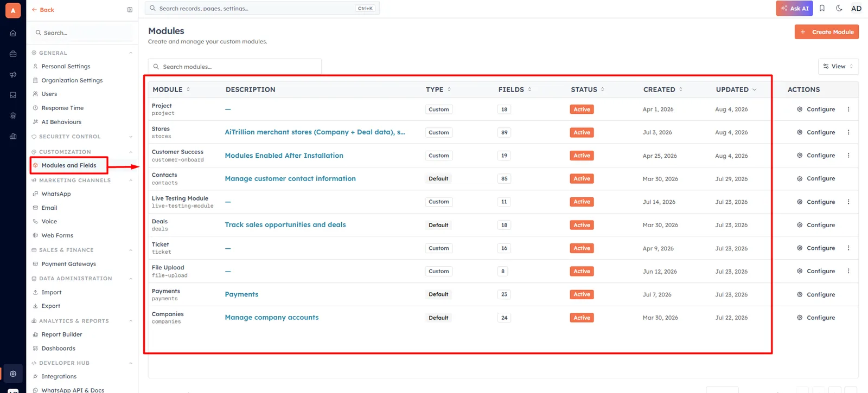Sort by the UPDATED column
Viewport: 868px width, 393px height.
(736, 89)
